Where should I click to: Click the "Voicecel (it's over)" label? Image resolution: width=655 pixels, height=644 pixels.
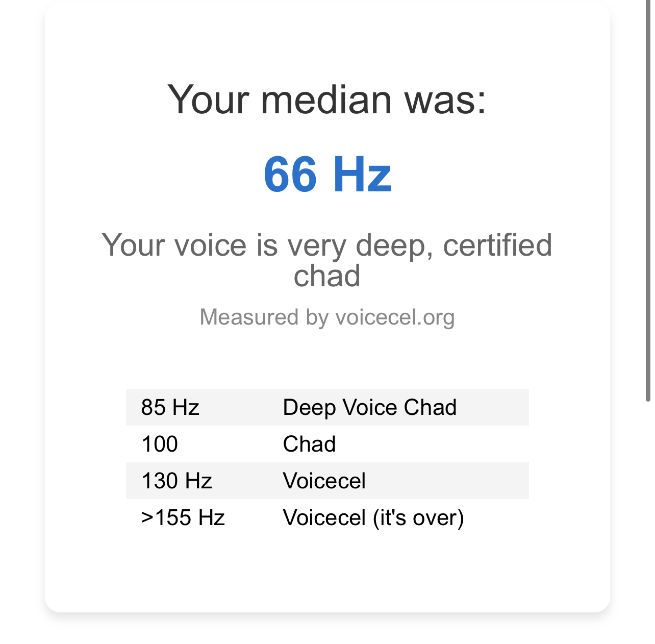pos(373,517)
